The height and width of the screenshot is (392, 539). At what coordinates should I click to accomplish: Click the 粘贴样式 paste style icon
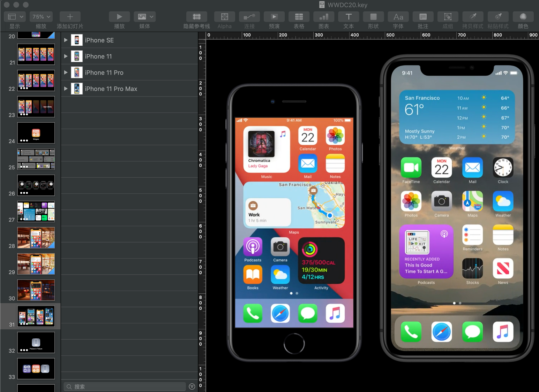[498, 17]
